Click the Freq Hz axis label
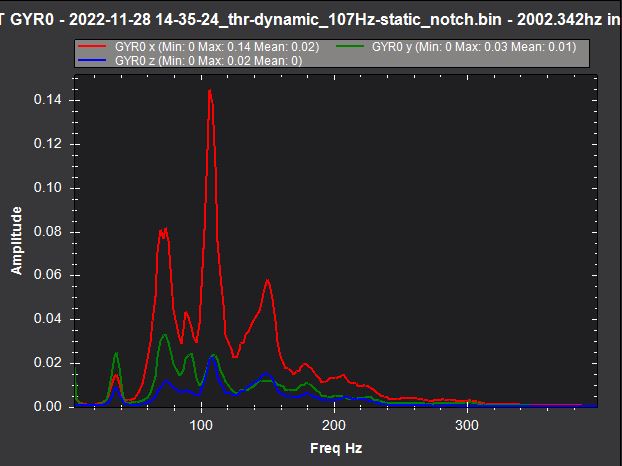 coord(336,448)
